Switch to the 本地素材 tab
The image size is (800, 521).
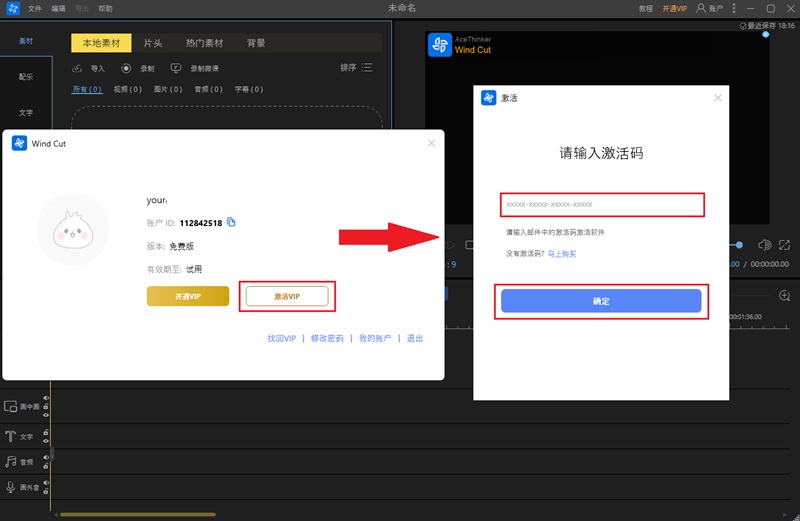coord(101,43)
